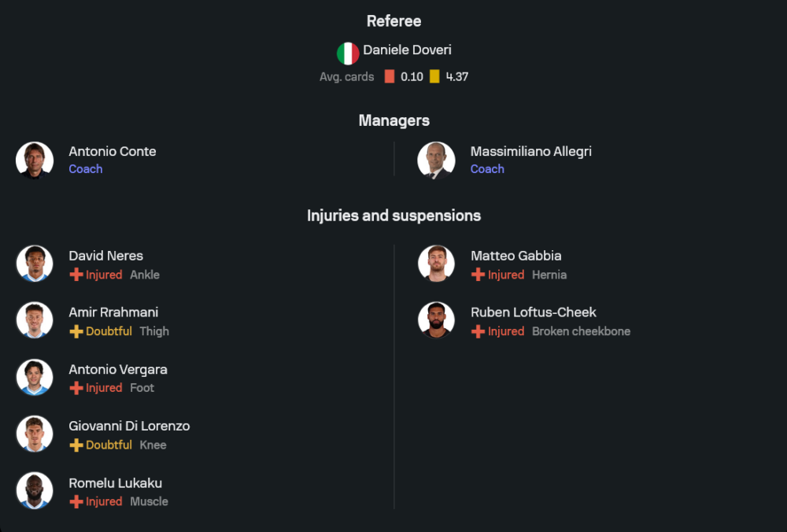The image size is (787, 532).
Task: Click the Coach label under Antonio Conte
Action: pyautogui.click(x=86, y=169)
